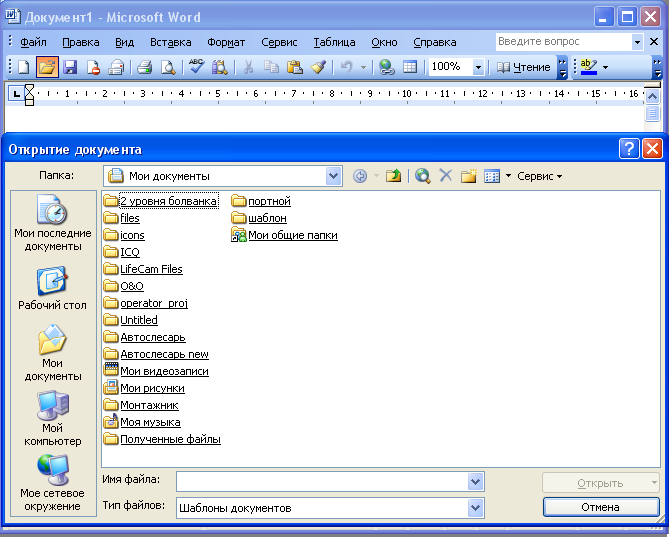Create new folder icon in dialog
The width and height of the screenshot is (669, 537).
click(468, 176)
